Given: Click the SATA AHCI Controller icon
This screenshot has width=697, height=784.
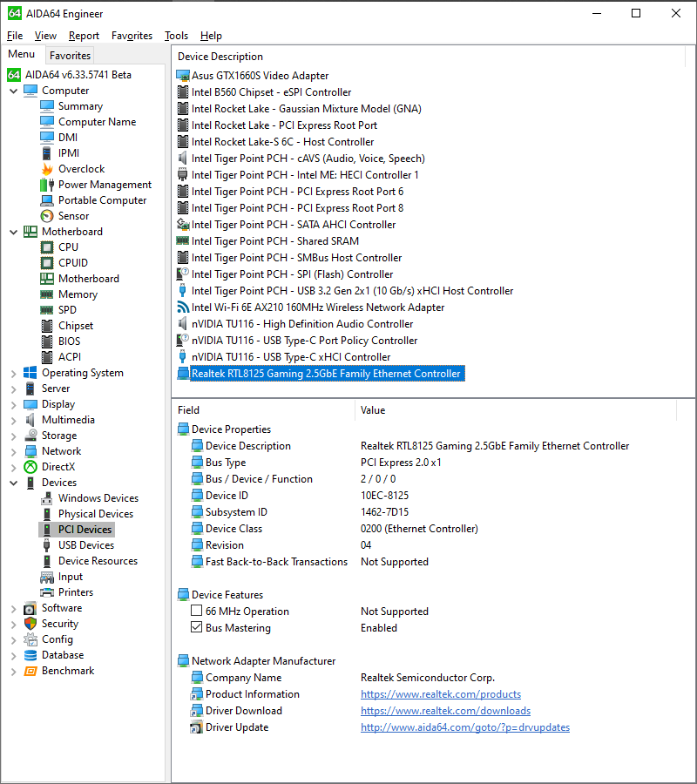Looking at the screenshot, I should [x=183, y=225].
